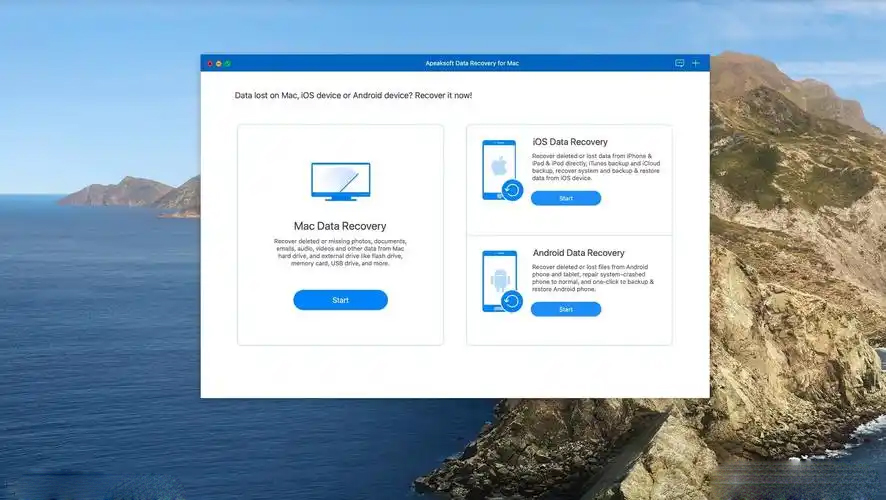Click the iOS recovery description paragraph
This screenshot has height=500, width=886.
[596, 167]
